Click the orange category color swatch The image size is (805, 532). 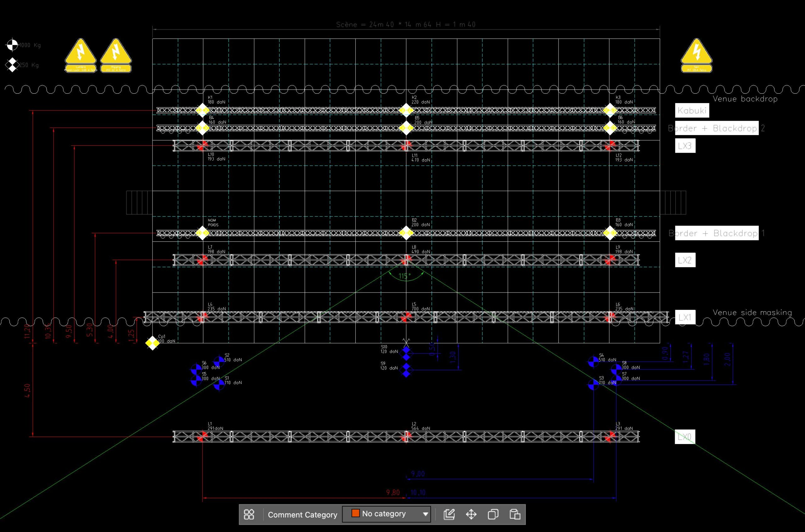point(355,513)
